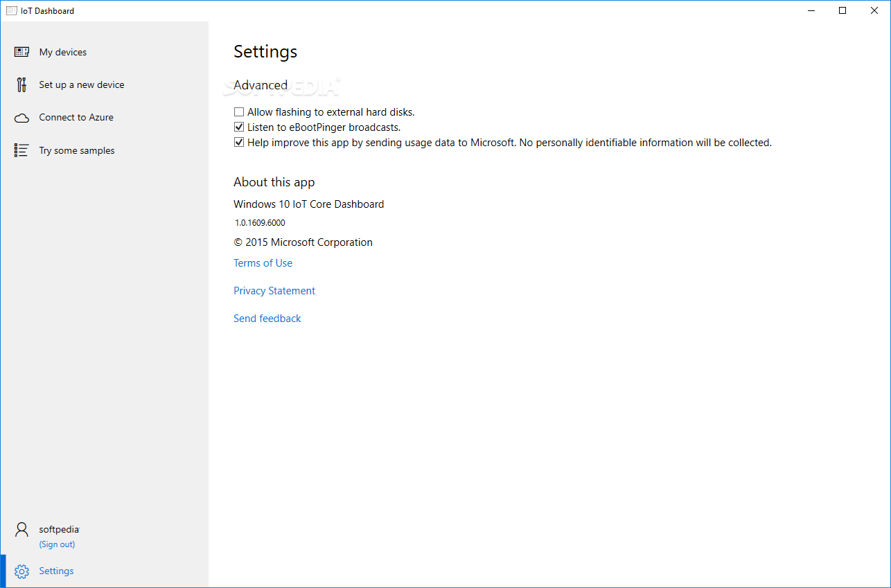Click the Advanced section heading
Viewport: 891px width, 588px height.
point(261,85)
